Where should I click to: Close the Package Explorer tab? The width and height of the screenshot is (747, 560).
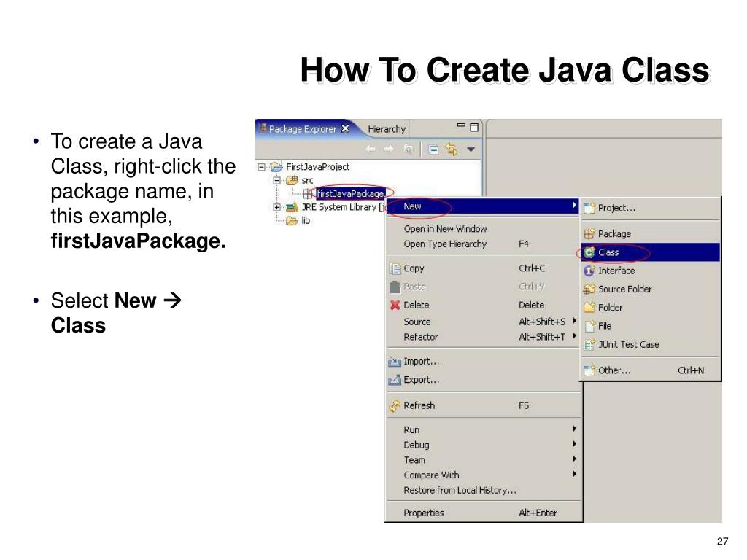(345, 128)
